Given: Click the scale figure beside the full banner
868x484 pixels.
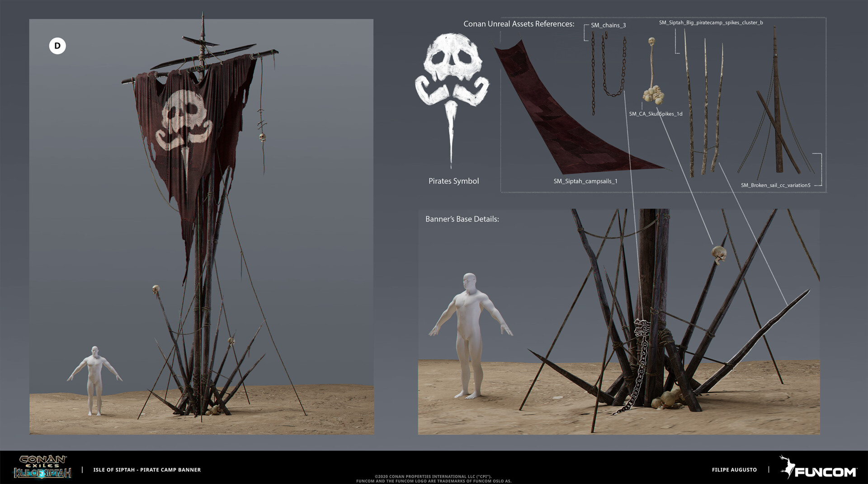Looking at the screenshot, I should pos(95,381).
